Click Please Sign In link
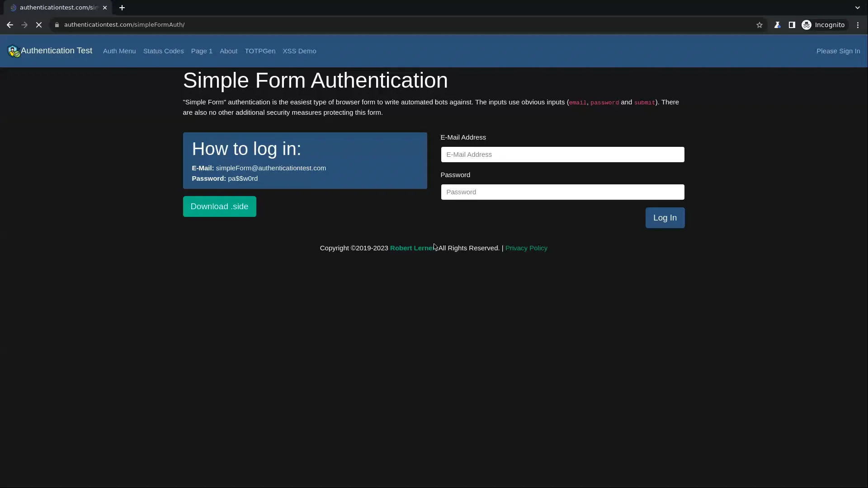The height and width of the screenshot is (488, 868). pyautogui.click(x=838, y=51)
